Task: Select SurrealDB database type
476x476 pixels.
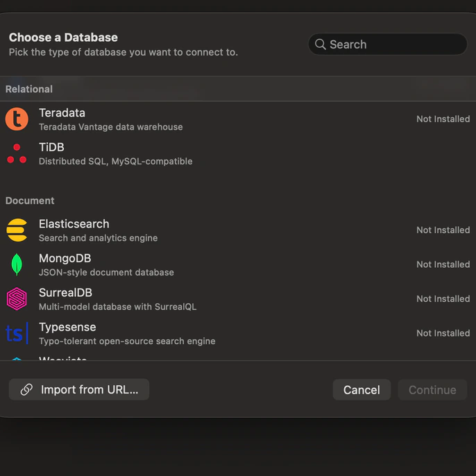Action: [238, 298]
